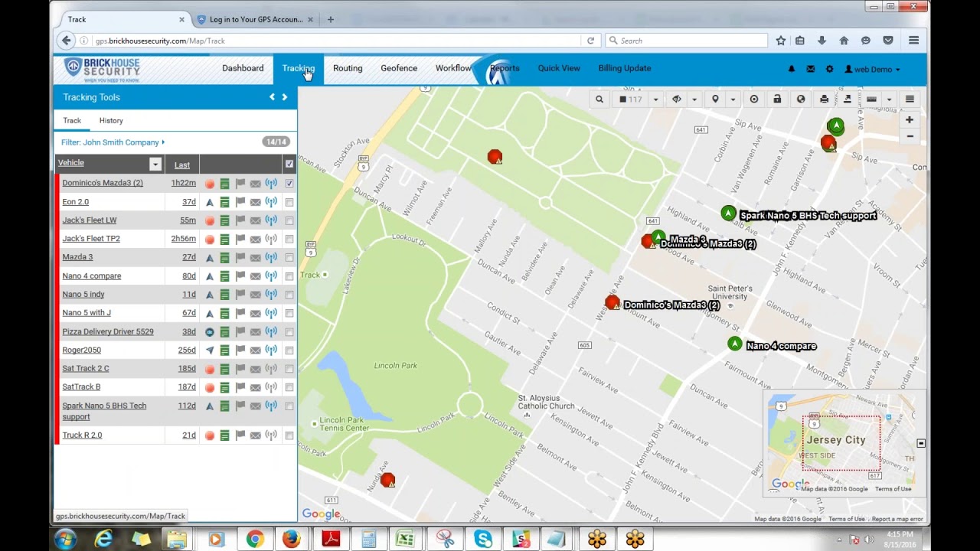980x551 pixels.
Task: Uncheck Dominico's Mazda3 (2) checkbox
Action: pyautogui.click(x=289, y=184)
